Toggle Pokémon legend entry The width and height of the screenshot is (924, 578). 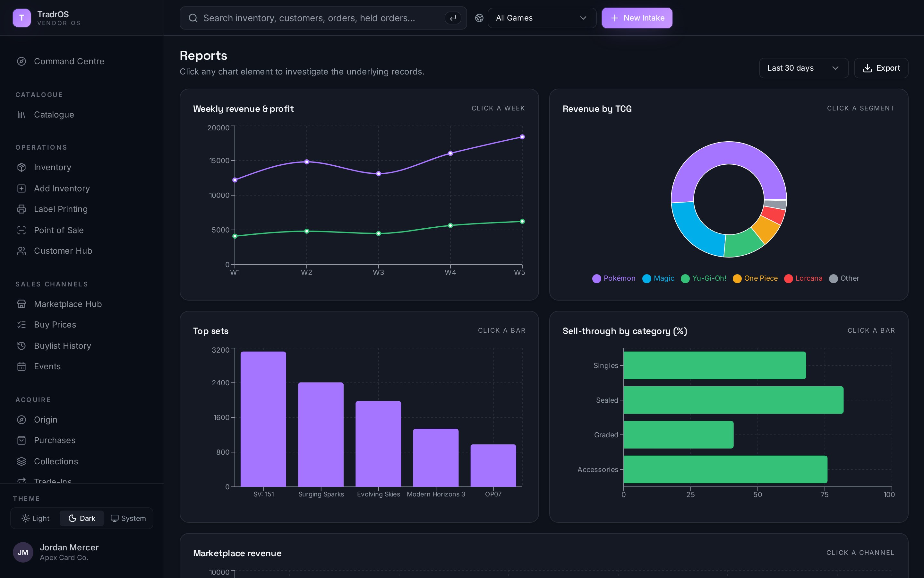[x=613, y=278]
